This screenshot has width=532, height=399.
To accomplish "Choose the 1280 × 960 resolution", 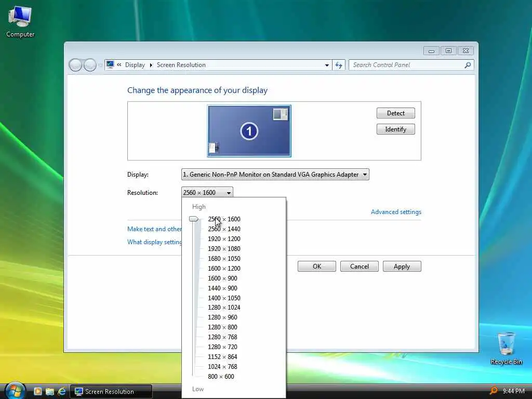I will point(222,317).
